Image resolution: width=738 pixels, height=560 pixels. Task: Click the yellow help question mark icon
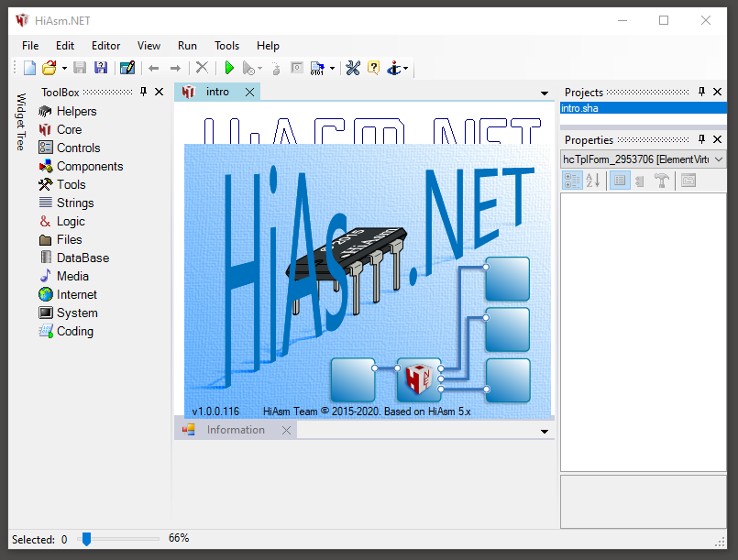373,68
